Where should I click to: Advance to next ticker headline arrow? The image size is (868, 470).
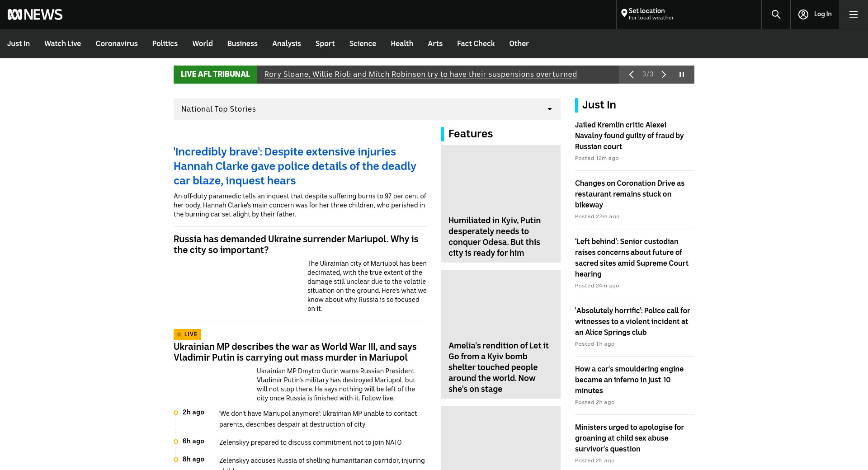point(664,75)
